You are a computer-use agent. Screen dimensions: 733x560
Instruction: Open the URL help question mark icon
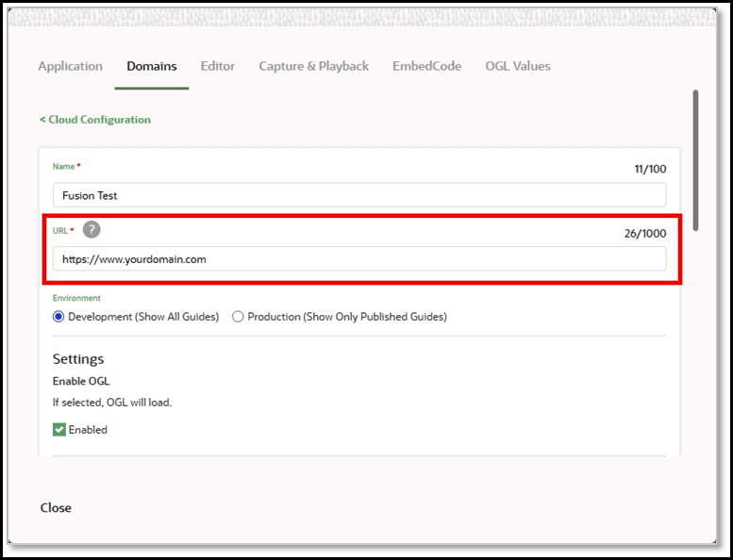(92, 230)
